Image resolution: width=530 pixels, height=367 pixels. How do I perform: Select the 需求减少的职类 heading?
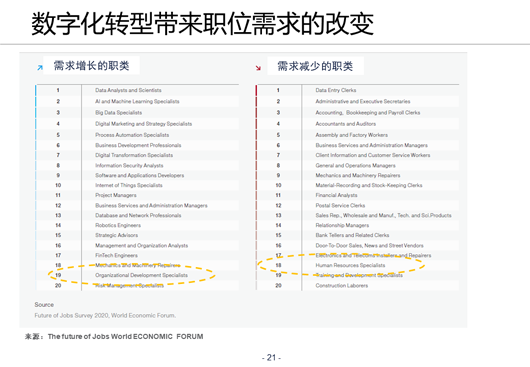[315, 66]
